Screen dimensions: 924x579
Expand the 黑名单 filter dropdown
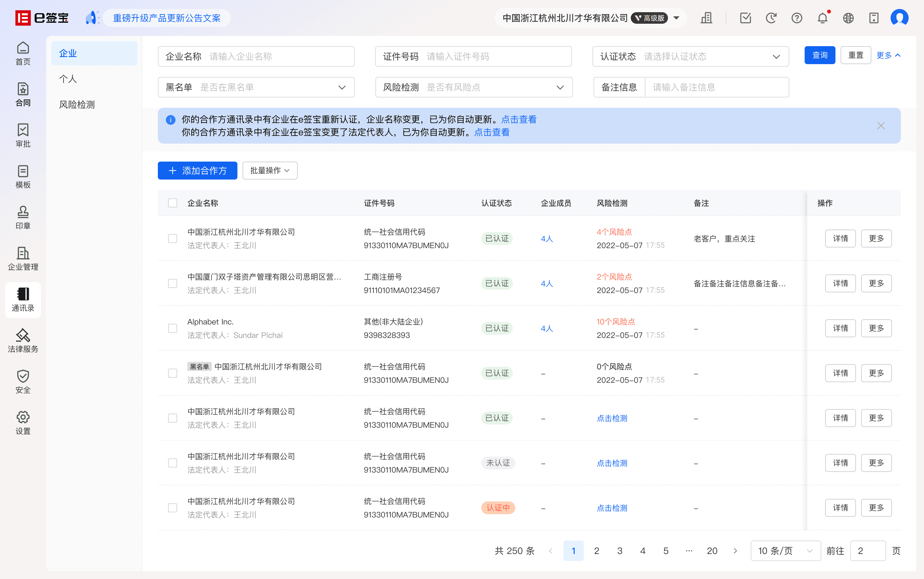[256, 87]
